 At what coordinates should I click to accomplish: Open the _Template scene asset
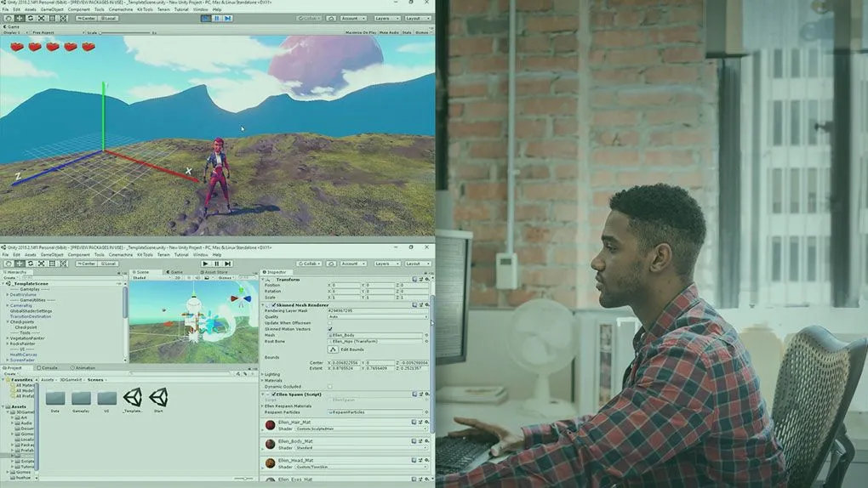coord(133,400)
